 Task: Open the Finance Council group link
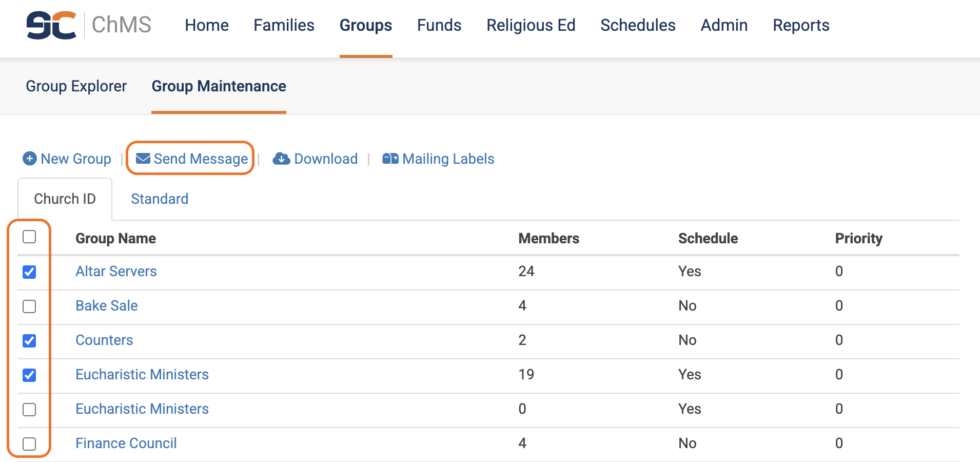coord(126,443)
